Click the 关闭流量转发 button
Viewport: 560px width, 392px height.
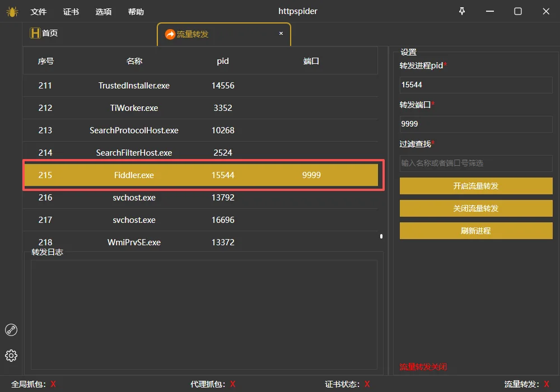click(x=476, y=208)
